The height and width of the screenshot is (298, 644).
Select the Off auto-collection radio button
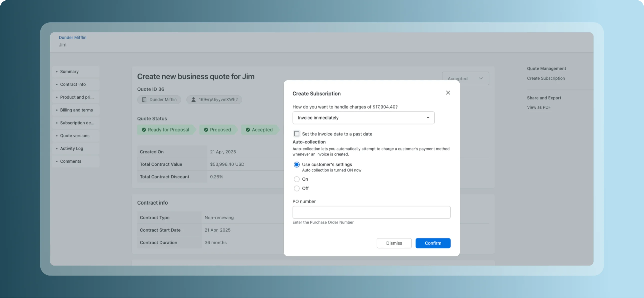tap(296, 188)
